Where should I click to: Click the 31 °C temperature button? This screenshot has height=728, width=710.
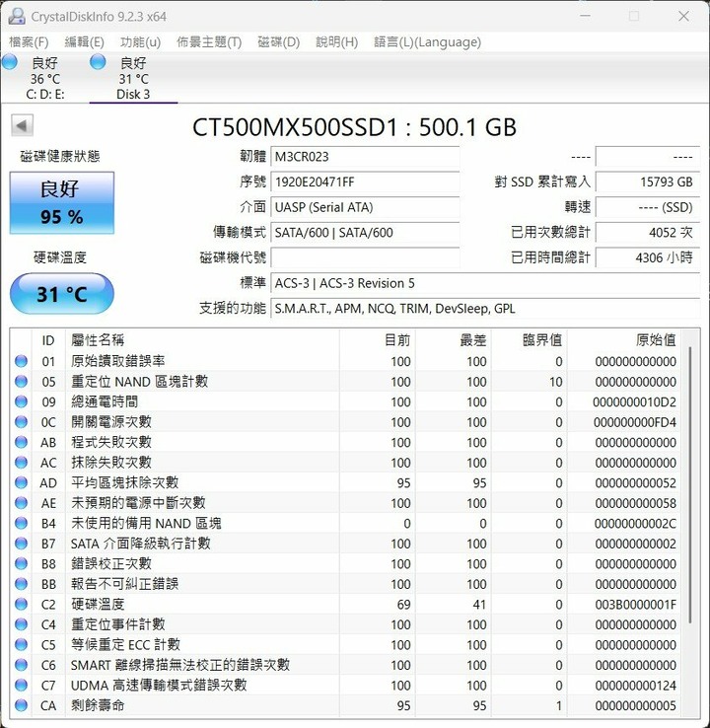pyautogui.click(x=61, y=294)
